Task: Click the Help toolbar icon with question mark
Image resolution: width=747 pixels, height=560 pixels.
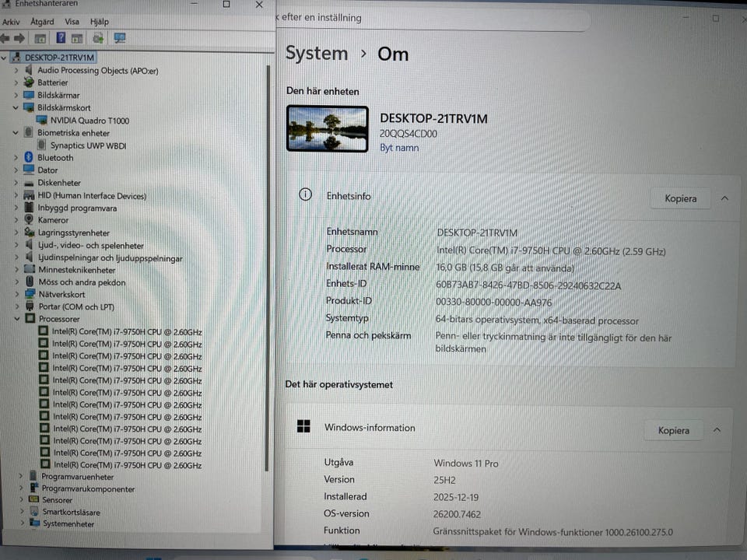Action: pos(61,38)
